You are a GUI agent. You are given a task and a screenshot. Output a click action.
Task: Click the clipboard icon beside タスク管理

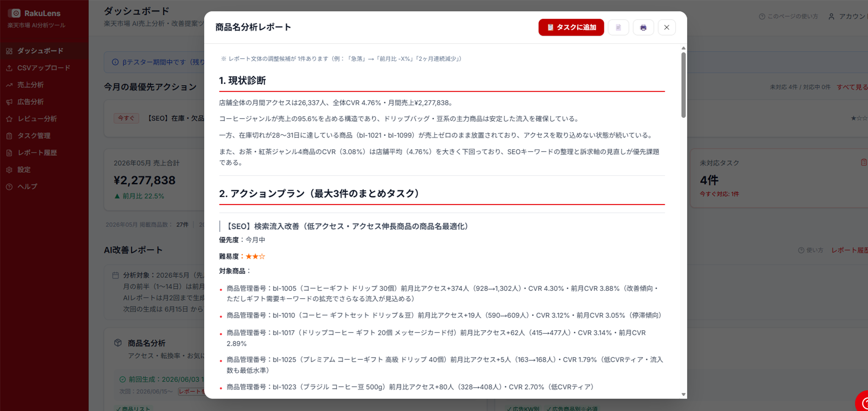pyautogui.click(x=9, y=136)
